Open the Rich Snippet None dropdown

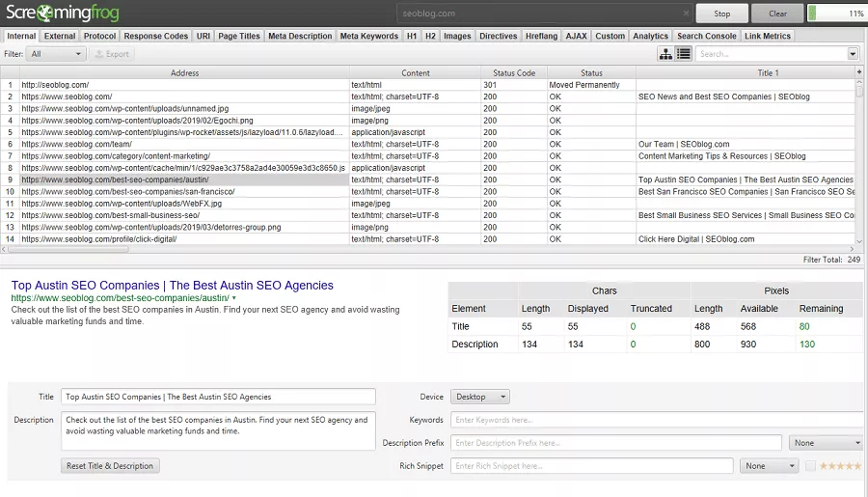[x=770, y=466]
